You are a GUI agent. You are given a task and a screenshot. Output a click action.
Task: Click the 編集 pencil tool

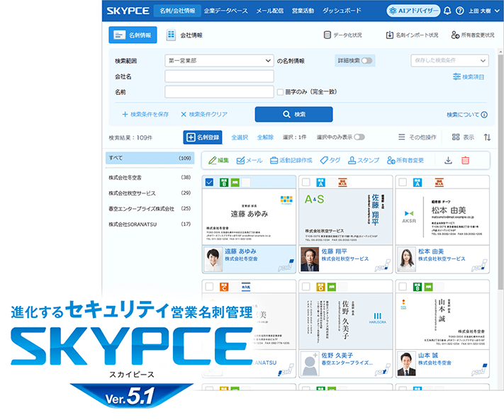coord(218,161)
